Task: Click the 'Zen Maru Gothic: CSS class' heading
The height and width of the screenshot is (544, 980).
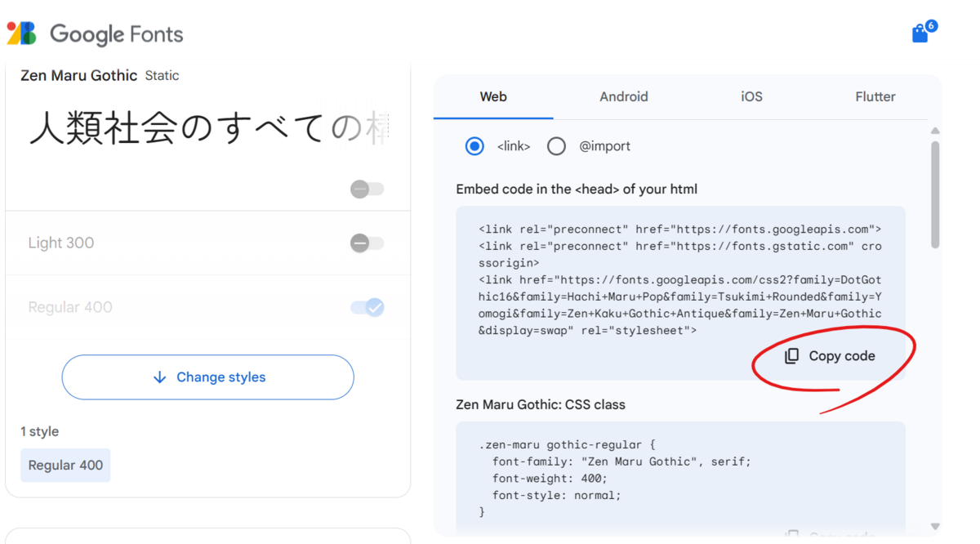Action: tap(541, 404)
